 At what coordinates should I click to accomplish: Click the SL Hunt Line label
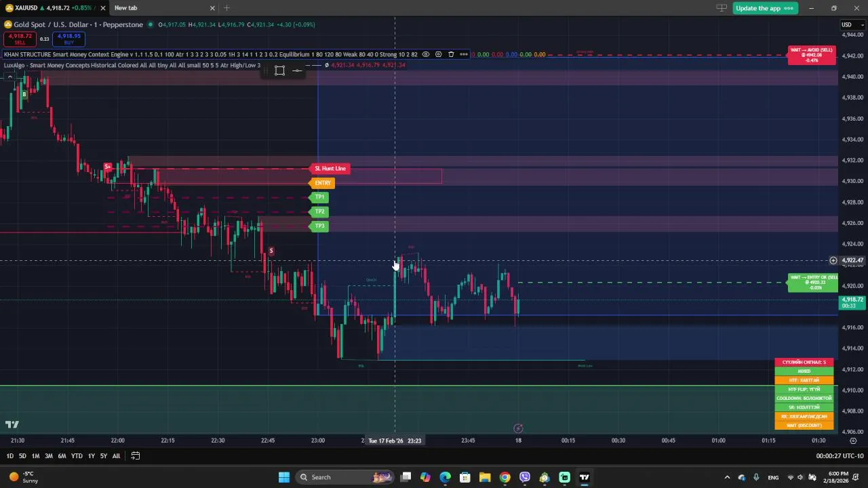click(x=330, y=168)
